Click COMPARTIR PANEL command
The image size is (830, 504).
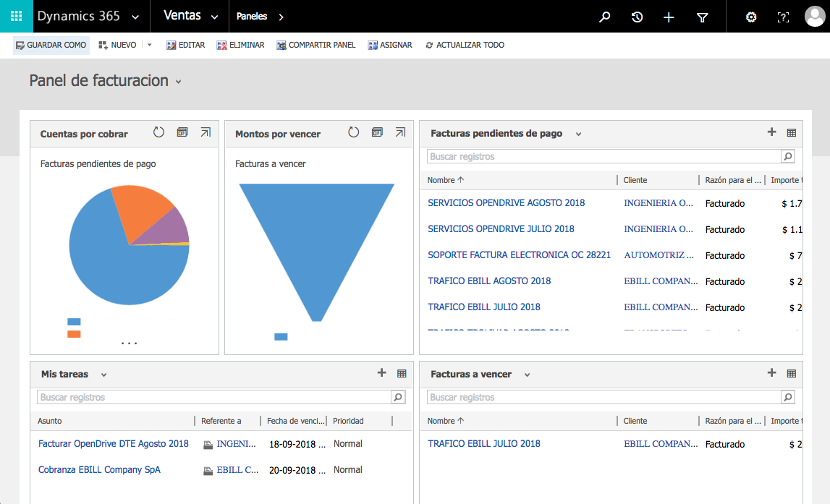point(316,45)
